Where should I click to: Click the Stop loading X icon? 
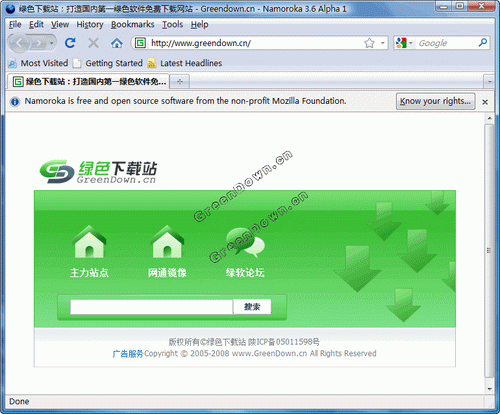[93, 43]
